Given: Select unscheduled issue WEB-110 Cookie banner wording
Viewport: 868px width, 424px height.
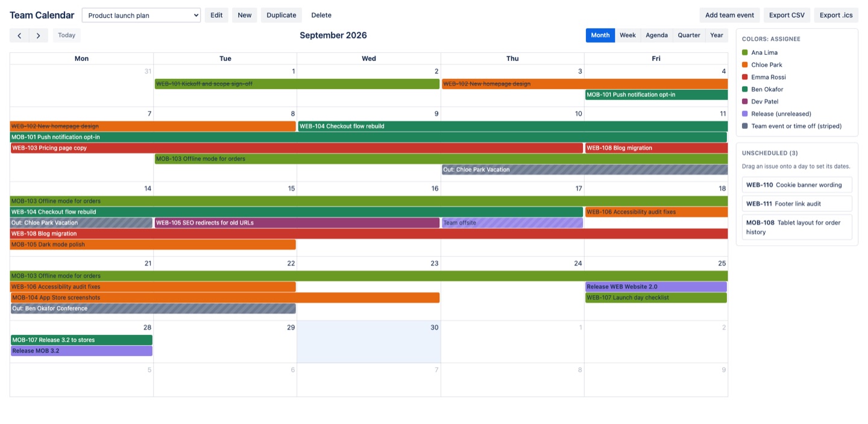Looking at the screenshot, I should point(797,185).
